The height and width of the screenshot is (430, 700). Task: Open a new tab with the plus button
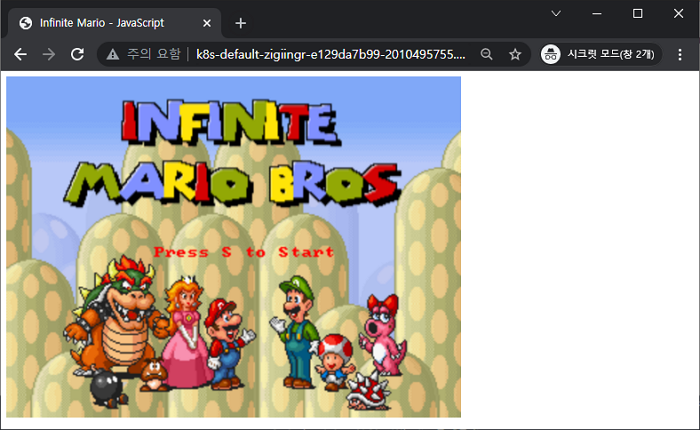pyautogui.click(x=241, y=23)
